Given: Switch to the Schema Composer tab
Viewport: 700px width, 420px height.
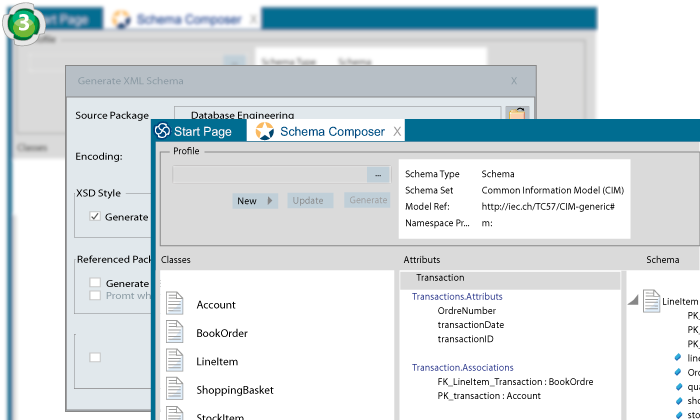Looking at the screenshot, I should click(x=331, y=131).
